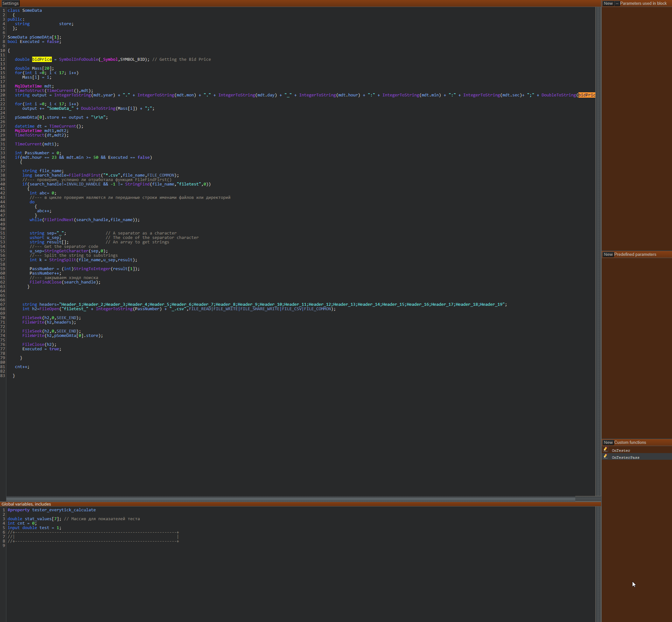Click the "PassNumber++;" line
Screen dimensions: 672x622
[x=45, y=273]
